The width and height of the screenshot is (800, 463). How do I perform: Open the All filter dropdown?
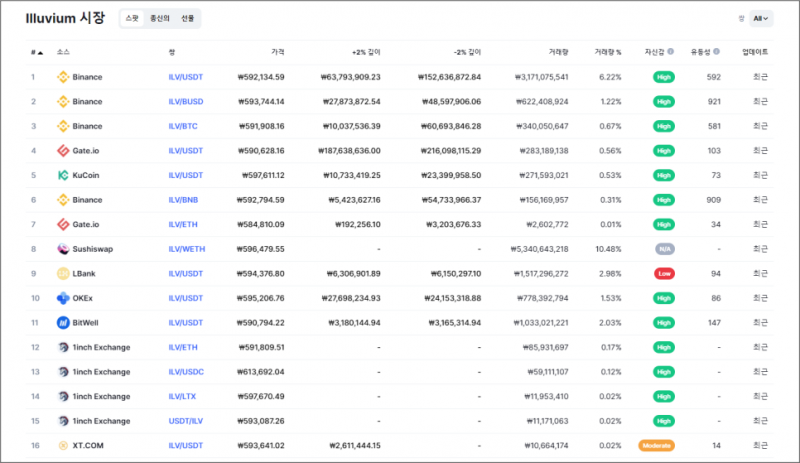tap(762, 18)
